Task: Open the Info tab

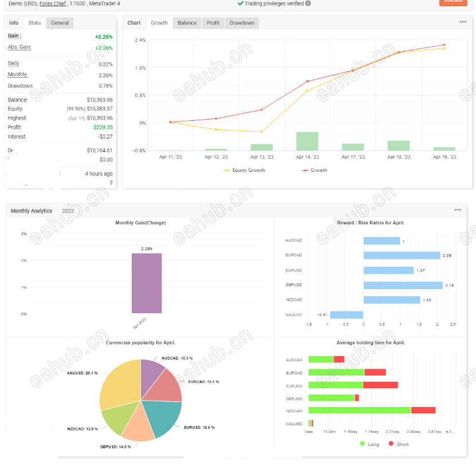Action: click(14, 23)
